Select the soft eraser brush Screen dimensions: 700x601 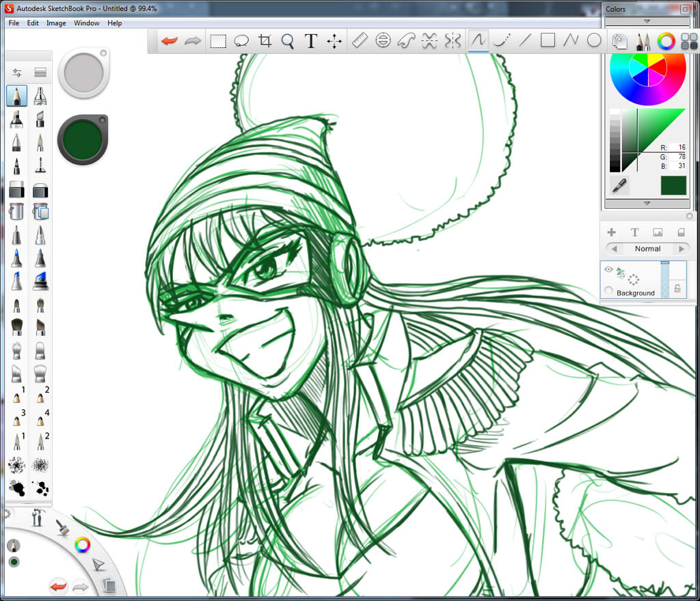(x=40, y=190)
